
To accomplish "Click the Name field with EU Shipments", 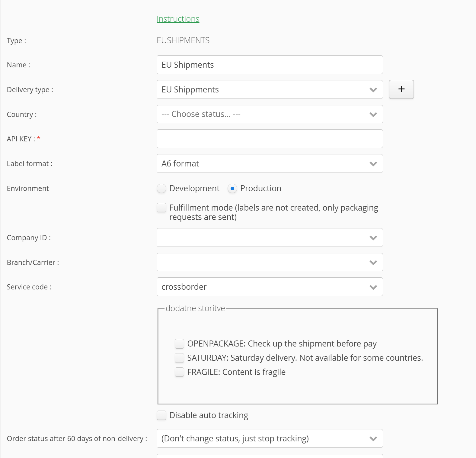I will [270, 65].
